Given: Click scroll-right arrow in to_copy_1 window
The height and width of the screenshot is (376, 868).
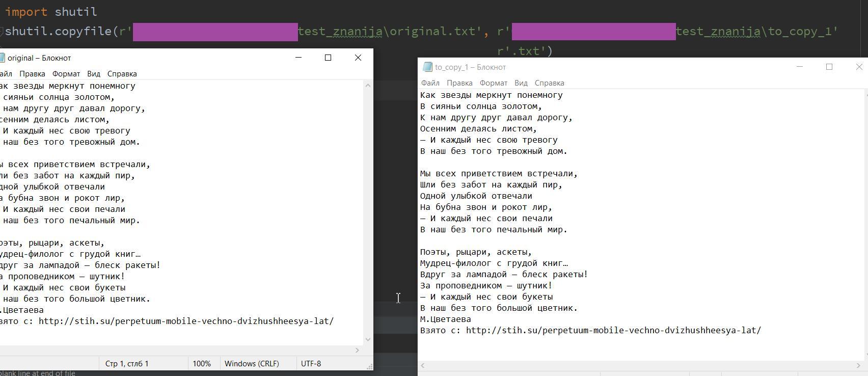Looking at the screenshot, I should point(858,365).
